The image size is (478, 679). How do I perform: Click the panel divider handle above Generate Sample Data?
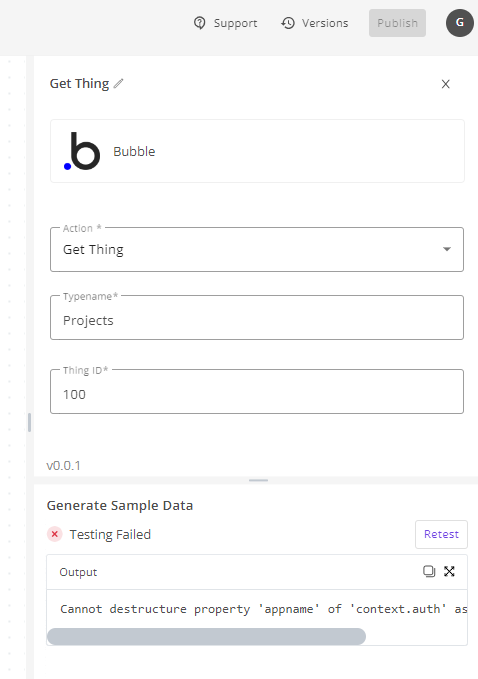click(x=258, y=480)
